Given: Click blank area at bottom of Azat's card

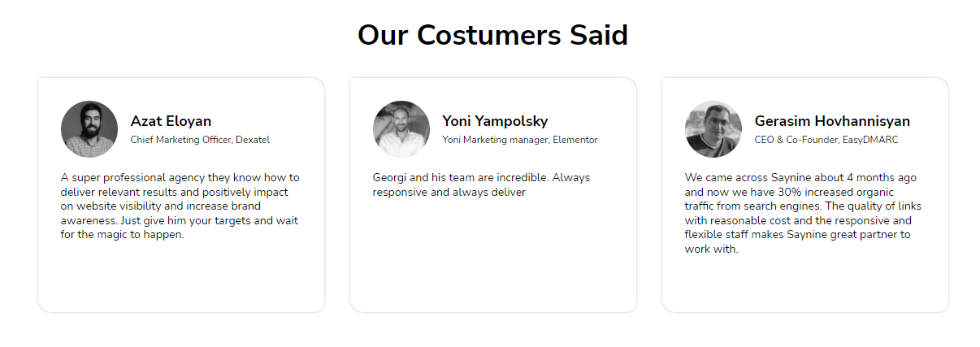Looking at the screenshot, I should (x=180, y=280).
